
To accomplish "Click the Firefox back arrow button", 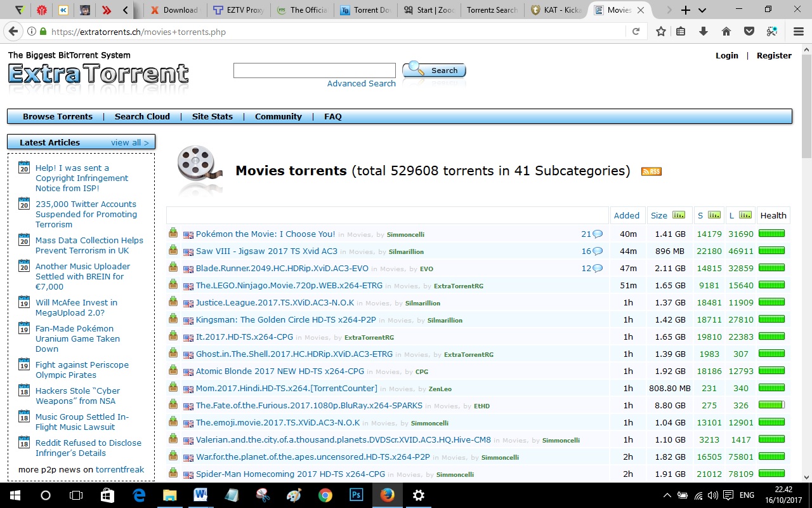I will [x=12, y=32].
